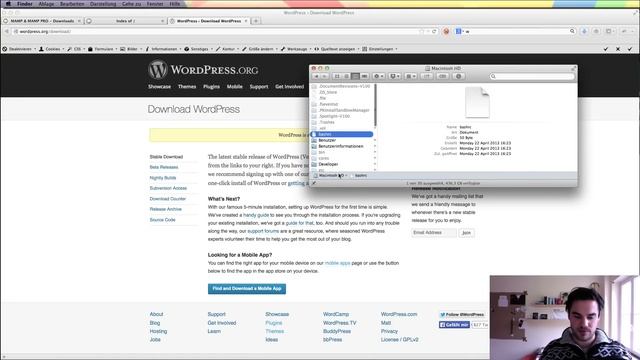The image size is (640, 360).
Task: Open the Get Involved navigation link
Action: tap(289, 87)
